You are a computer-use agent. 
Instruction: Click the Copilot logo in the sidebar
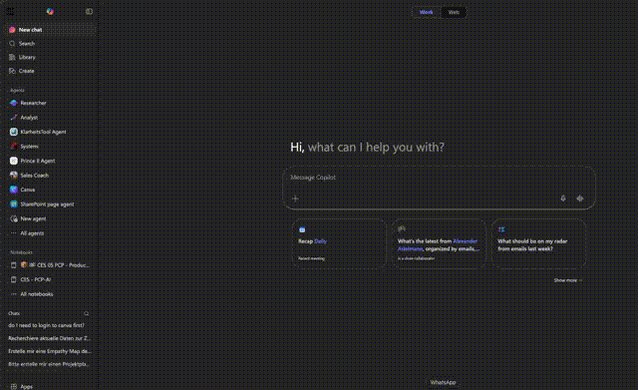tap(50, 11)
